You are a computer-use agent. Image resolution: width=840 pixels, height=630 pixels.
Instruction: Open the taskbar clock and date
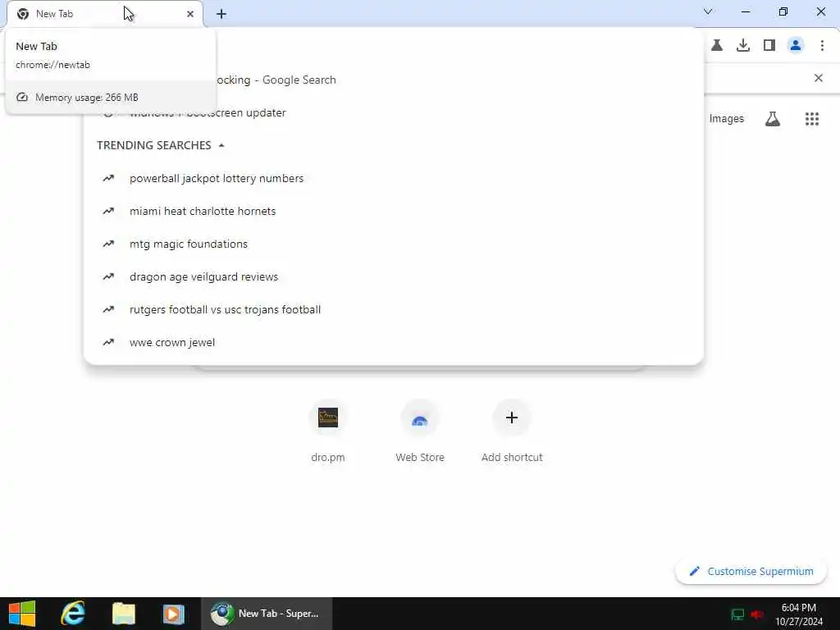tap(799, 614)
